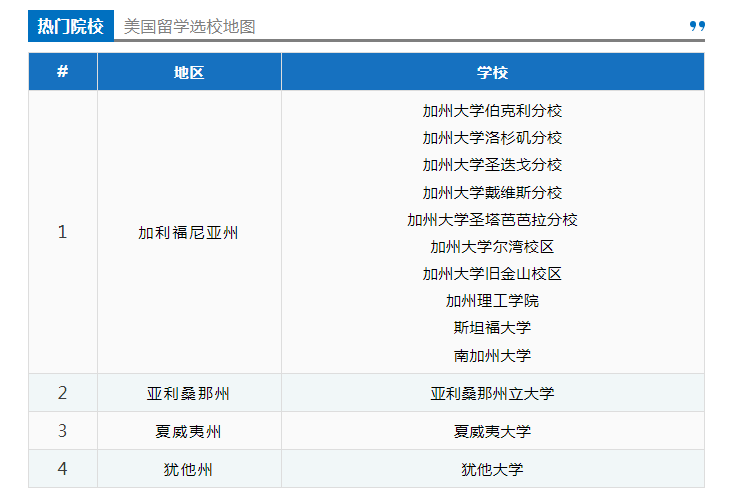Open 犹他大学 link
The image size is (750, 501).
point(492,469)
